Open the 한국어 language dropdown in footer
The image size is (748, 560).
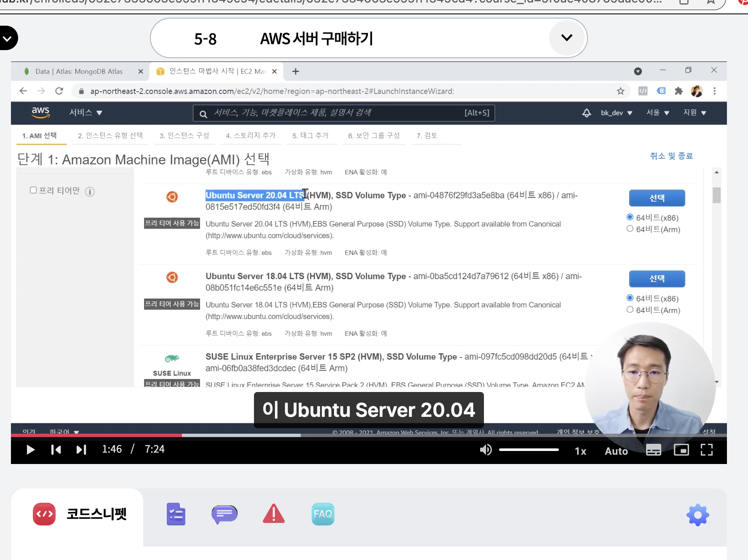click(x=64, y=432)
